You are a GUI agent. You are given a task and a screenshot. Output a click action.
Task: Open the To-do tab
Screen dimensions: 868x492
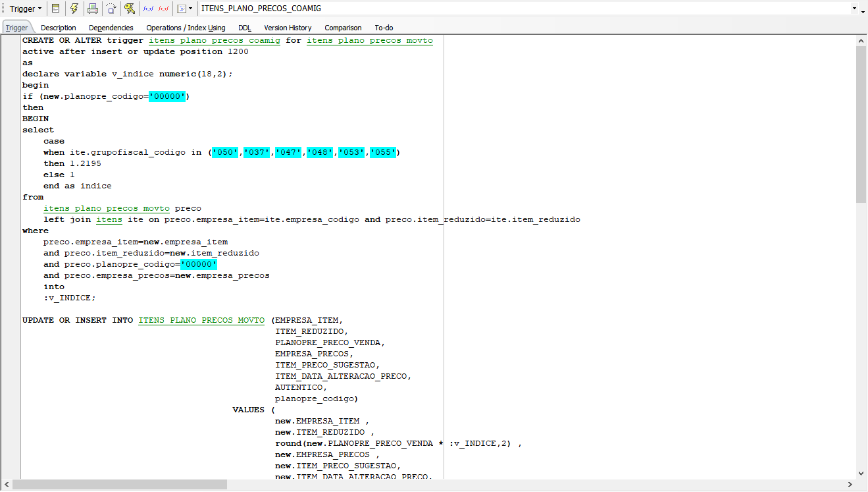[384, 28]
